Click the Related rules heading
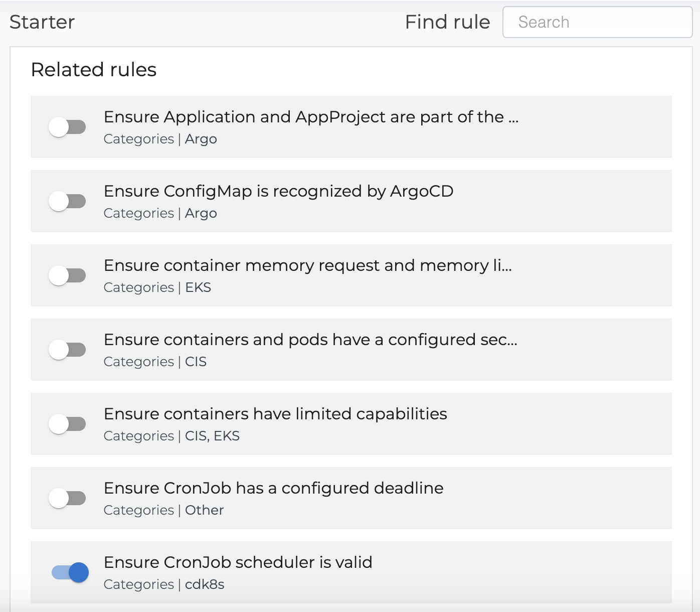This screenshot has width=700, height=612. (94, 70)
